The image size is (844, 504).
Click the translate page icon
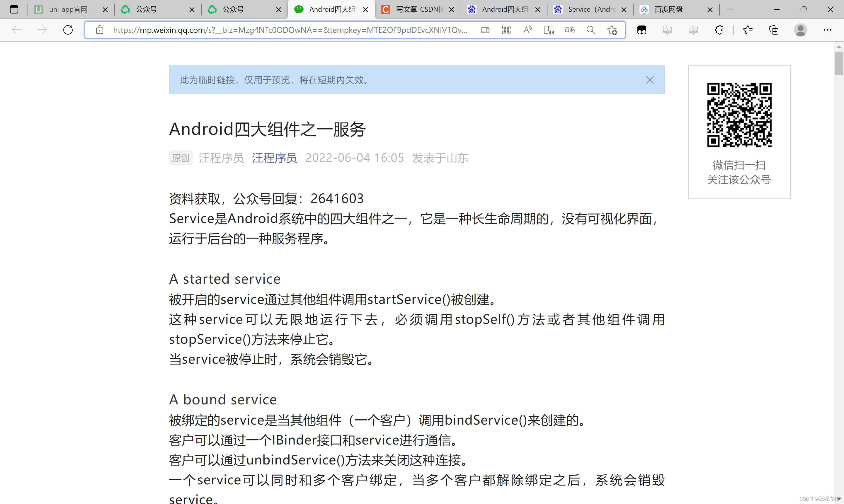570,30
